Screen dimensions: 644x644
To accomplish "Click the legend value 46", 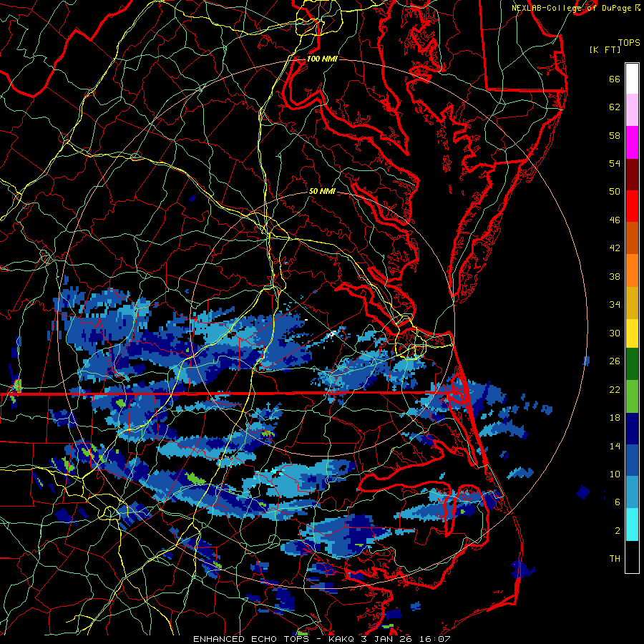I will (x=615, y=220).
